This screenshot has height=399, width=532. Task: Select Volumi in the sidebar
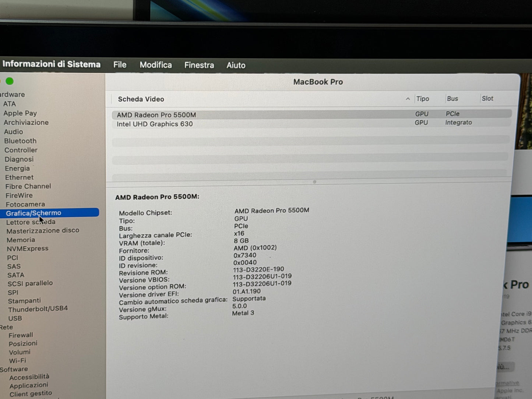point(20,352)
